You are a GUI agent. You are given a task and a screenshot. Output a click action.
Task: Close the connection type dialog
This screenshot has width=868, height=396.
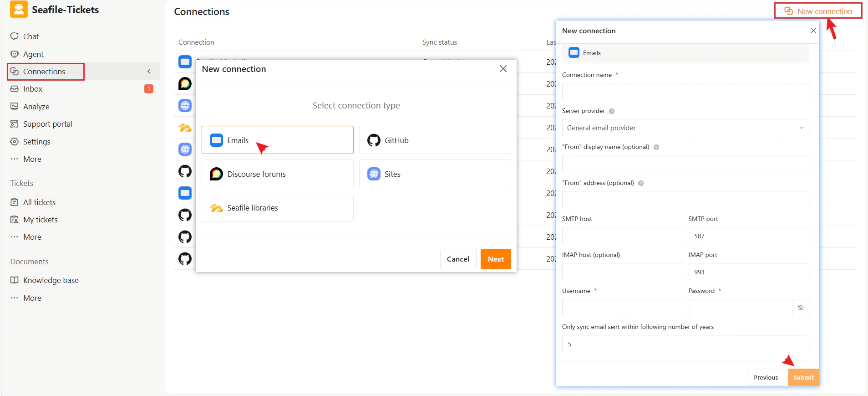503,69
